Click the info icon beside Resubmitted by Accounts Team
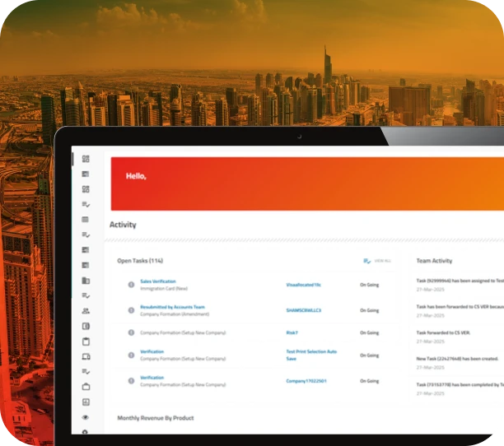This screenshot has width=504, height=446. click(x=131, y=310)
